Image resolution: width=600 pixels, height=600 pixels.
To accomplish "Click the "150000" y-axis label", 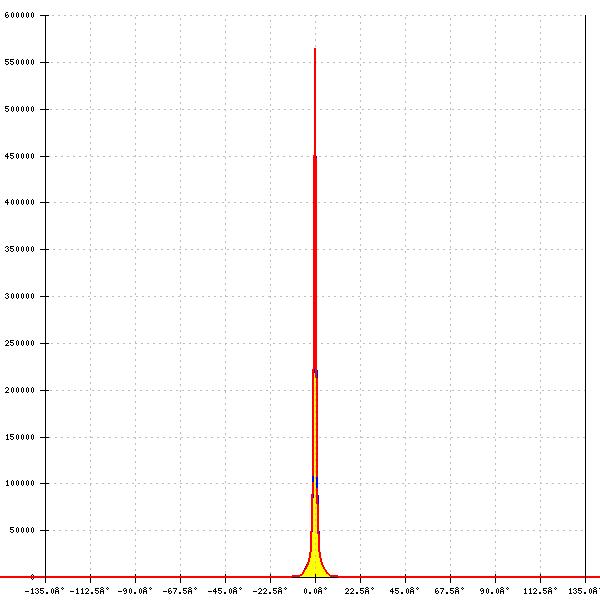I will point(20,437).
